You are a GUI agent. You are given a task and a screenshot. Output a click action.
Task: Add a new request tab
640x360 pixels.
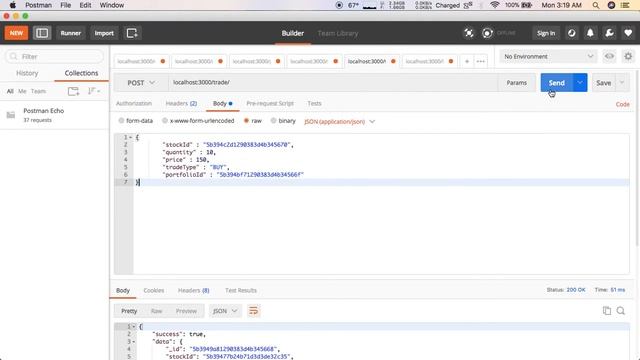tap(467, 61)
